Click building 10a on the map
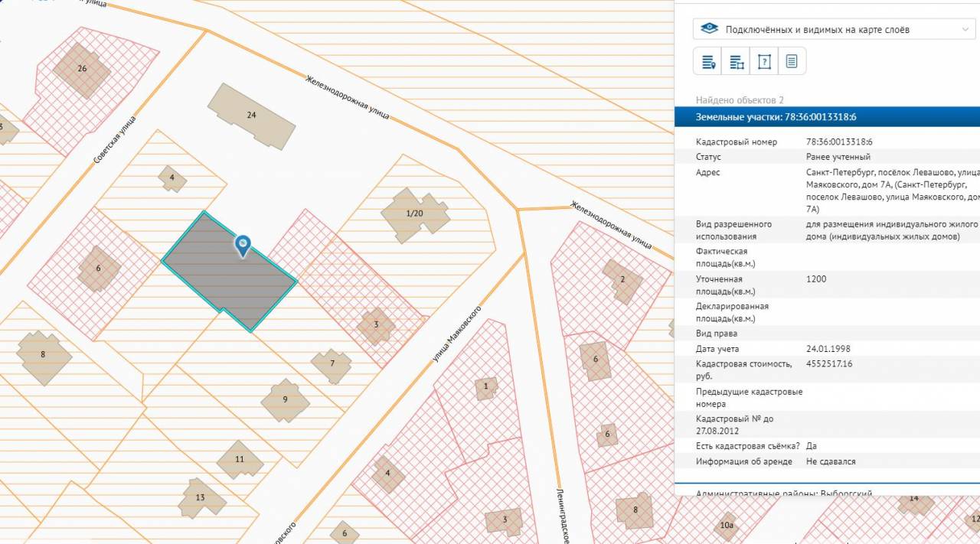Image resolution: width=980 pixels, height=544 pixels. point(727,525)
